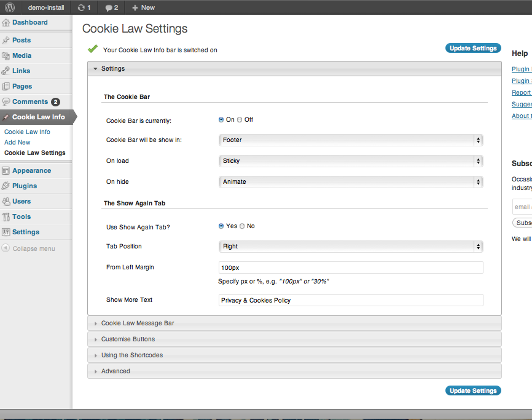Go to the Appearance menu
Screen dimensions: 532x420
pyautogui.click(x=31, y=171)
